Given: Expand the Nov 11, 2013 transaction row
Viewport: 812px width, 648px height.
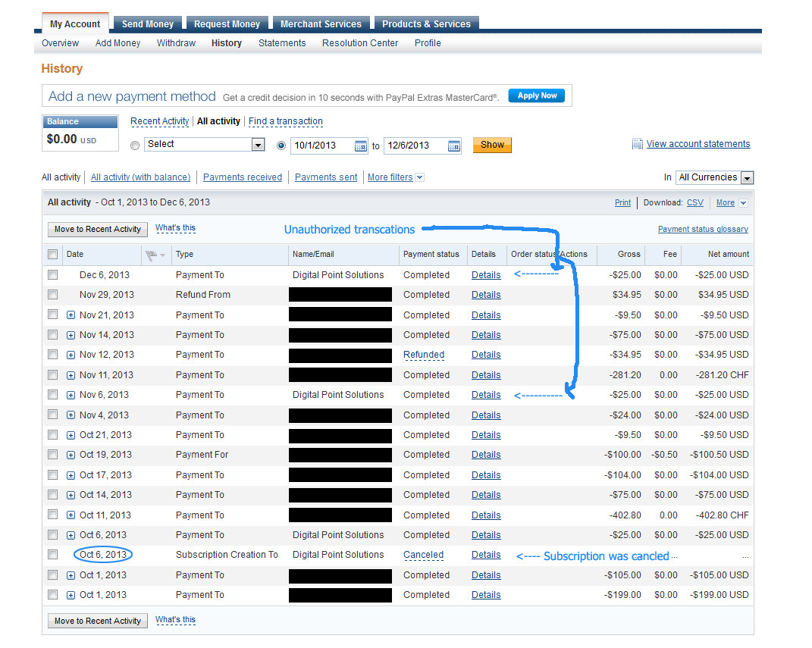Looking at the screenshot, I should (71, 375).
